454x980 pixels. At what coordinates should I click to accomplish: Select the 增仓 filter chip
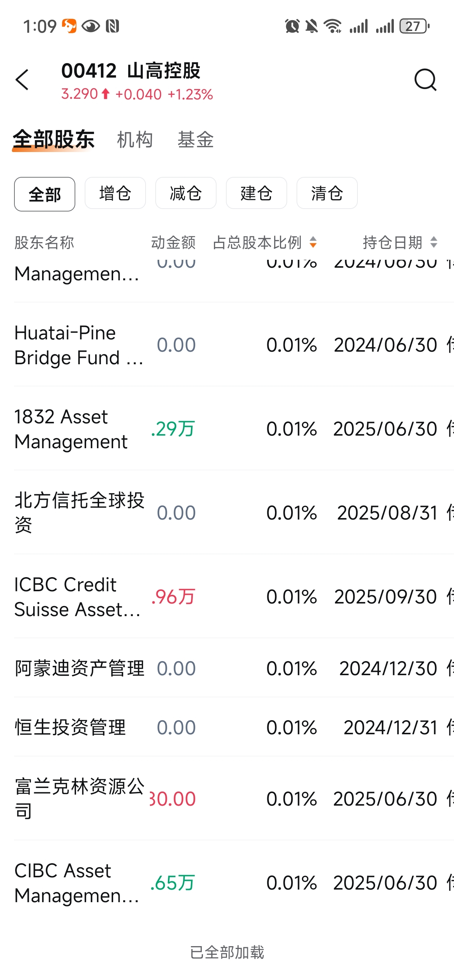pyautogui.click(x=115, y=193)
